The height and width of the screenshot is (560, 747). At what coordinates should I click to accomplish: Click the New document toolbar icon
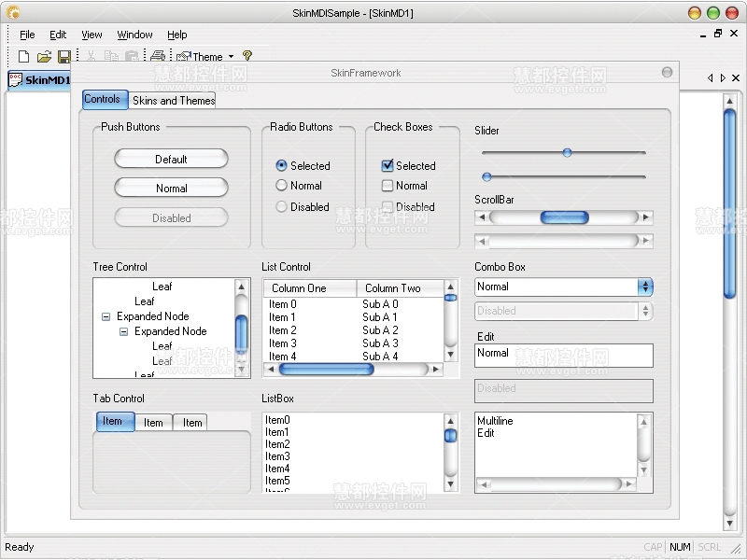(23, 57)
